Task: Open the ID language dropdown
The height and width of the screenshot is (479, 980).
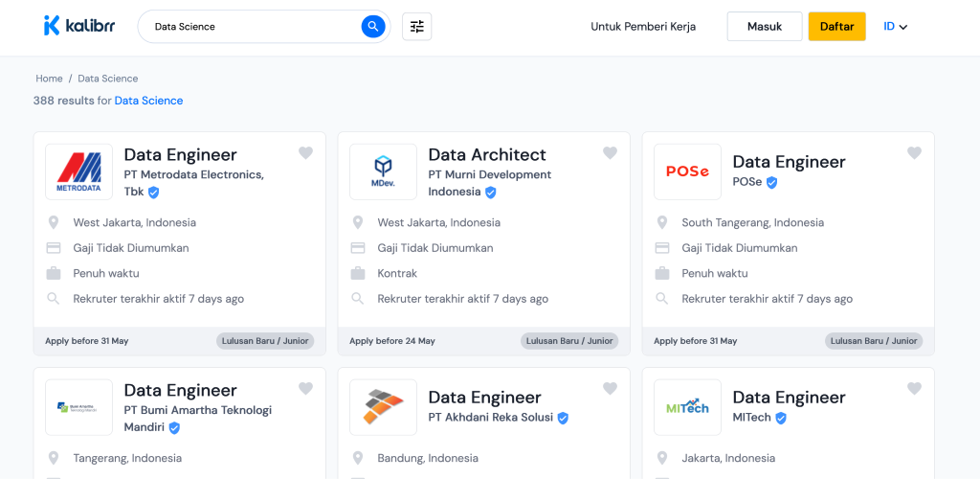Action: 895,26
